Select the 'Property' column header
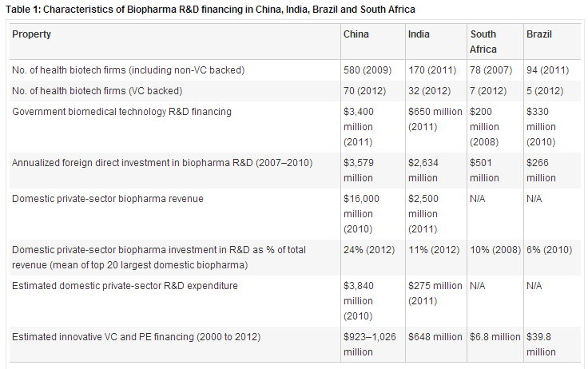588x369 pixels. (x=31, y=34)
